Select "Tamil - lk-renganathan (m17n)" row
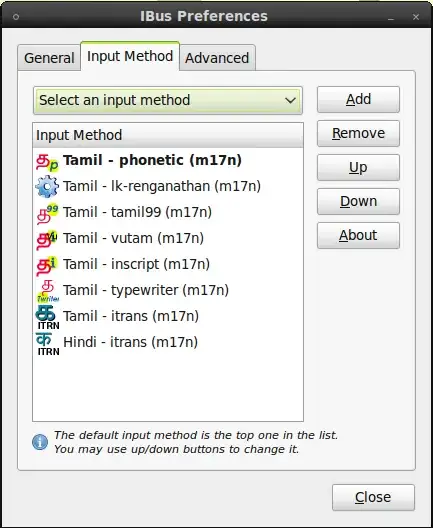 168,186
